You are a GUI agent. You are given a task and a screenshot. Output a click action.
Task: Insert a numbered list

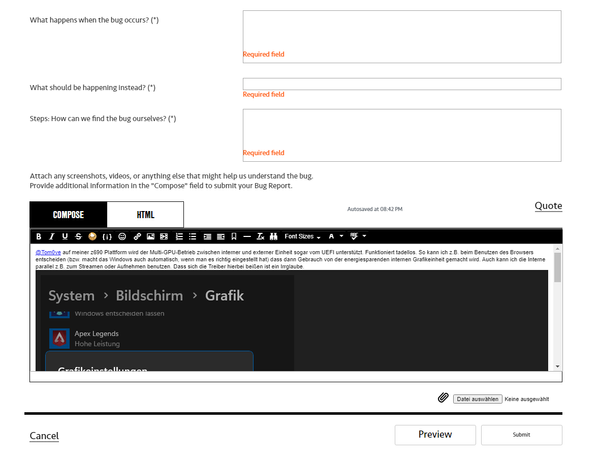(179, 236)
